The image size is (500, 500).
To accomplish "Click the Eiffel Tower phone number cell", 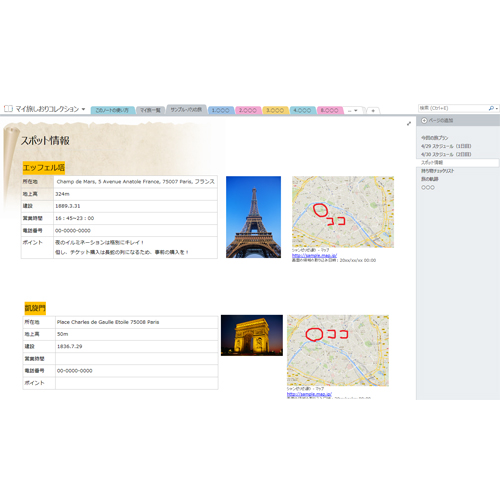I will (x=135, y=231).
